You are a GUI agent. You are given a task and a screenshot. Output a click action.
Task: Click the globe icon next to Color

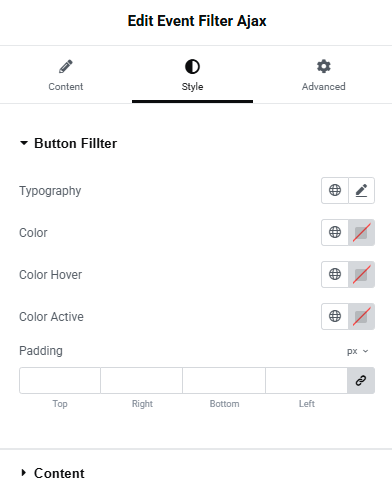coord(335,232)
